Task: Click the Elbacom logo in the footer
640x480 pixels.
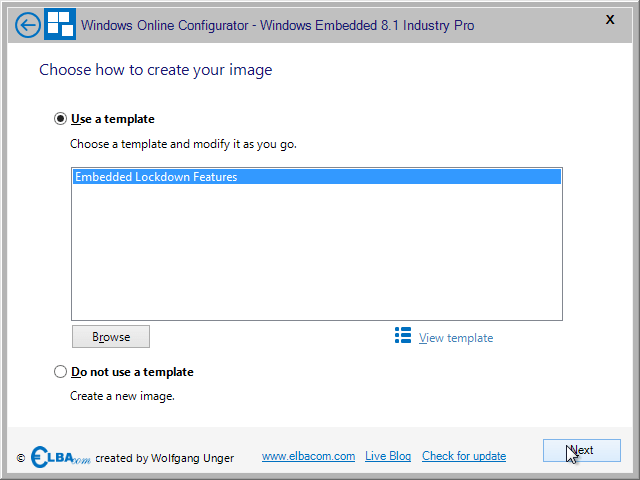Action: tap(60, 457)
